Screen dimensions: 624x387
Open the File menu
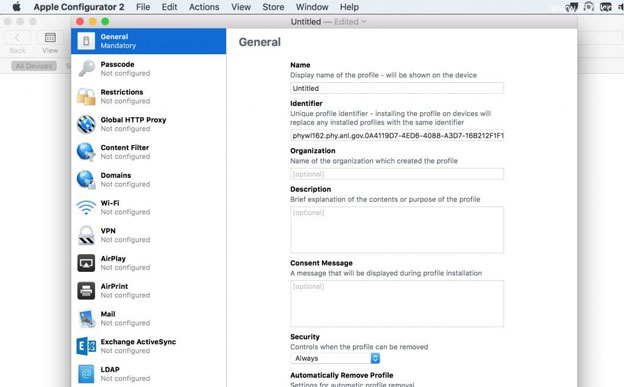(143, 7)
